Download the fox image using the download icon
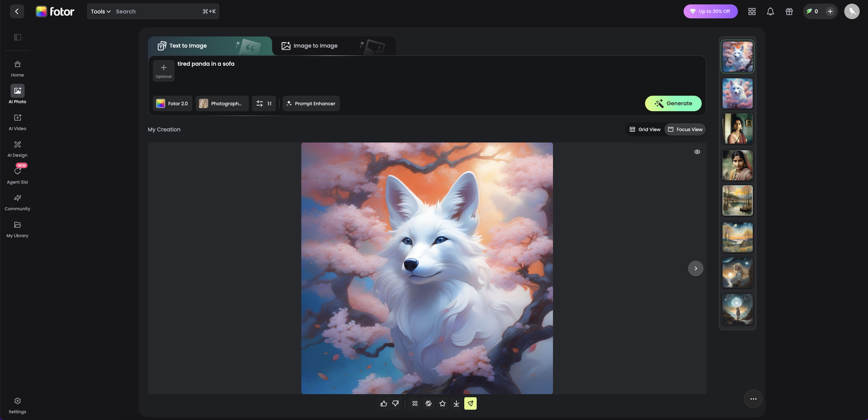Screen dimensions: 868x420 click(x=456, y=403)
